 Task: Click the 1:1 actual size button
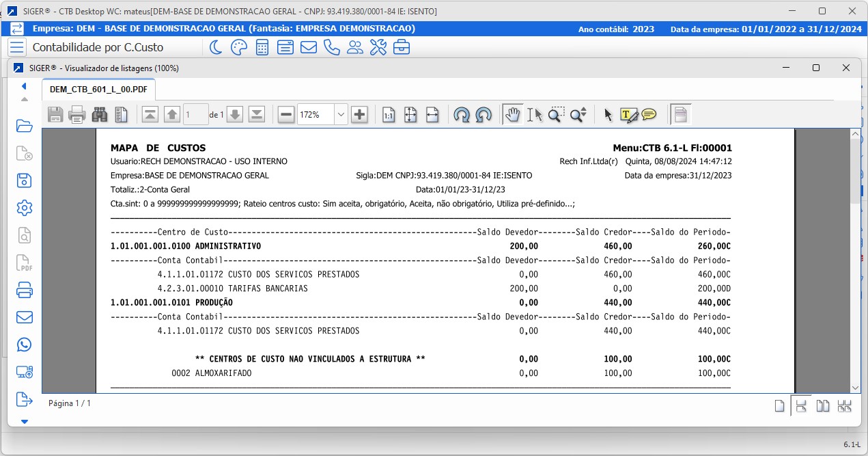(x=389, y=115)
